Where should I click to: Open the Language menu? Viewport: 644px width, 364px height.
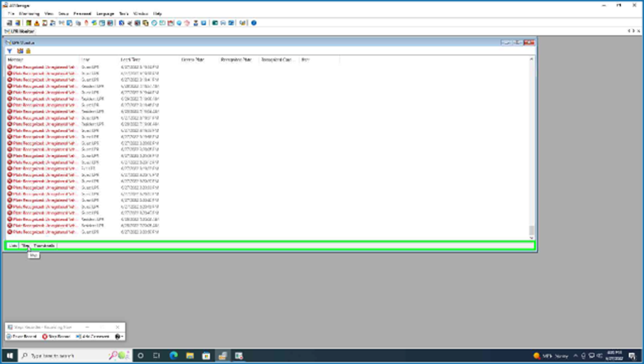coord(105,13)
